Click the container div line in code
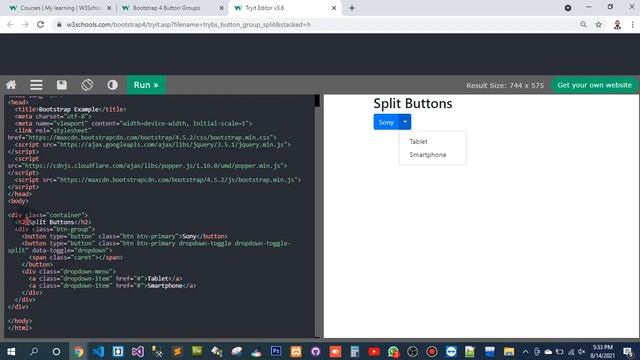 [x=48, y=215]
